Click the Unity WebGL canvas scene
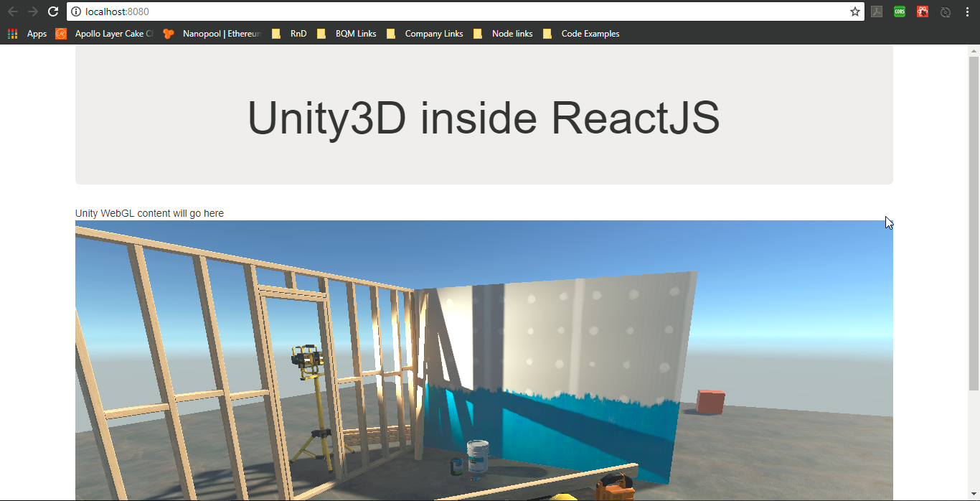Viewport: 980px width, 501px height. pyautogui.click(x=484, y=360)
